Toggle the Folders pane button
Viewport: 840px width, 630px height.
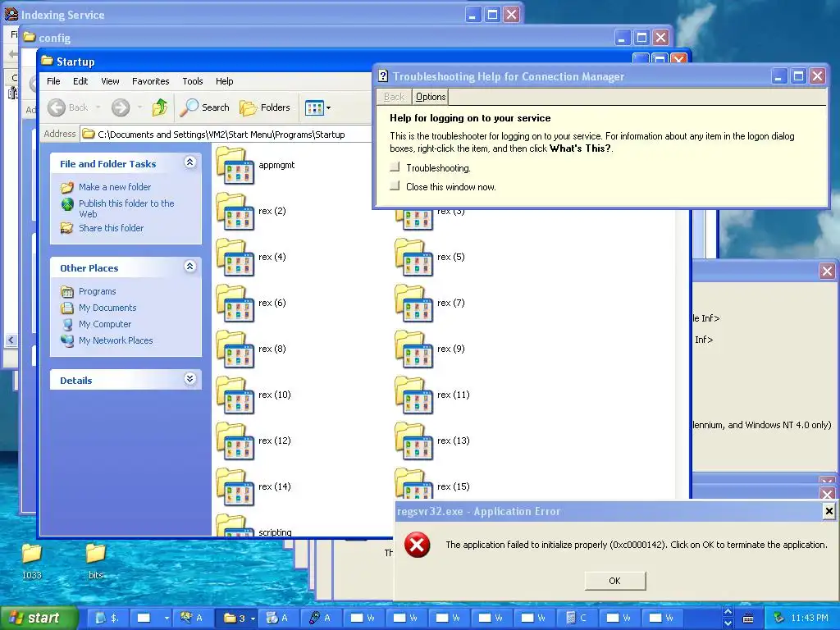pos(265,107)
